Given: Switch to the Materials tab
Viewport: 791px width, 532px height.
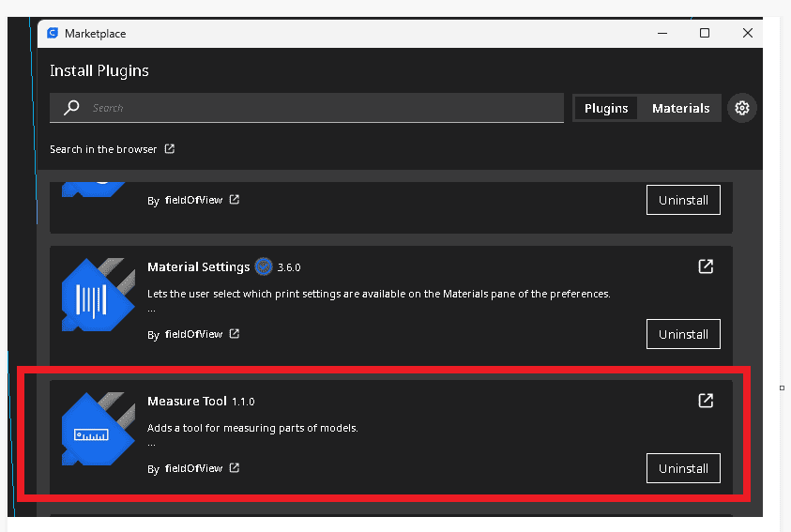Looking at the screenshot, I should pos(680,108).
